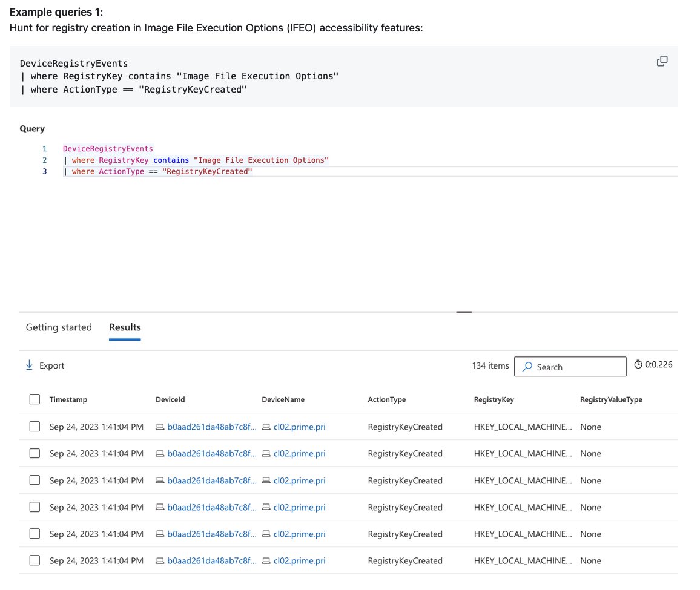The image size is (700, 590).
Task: Click the 134 items count
Action: click(x=490, y=365)
